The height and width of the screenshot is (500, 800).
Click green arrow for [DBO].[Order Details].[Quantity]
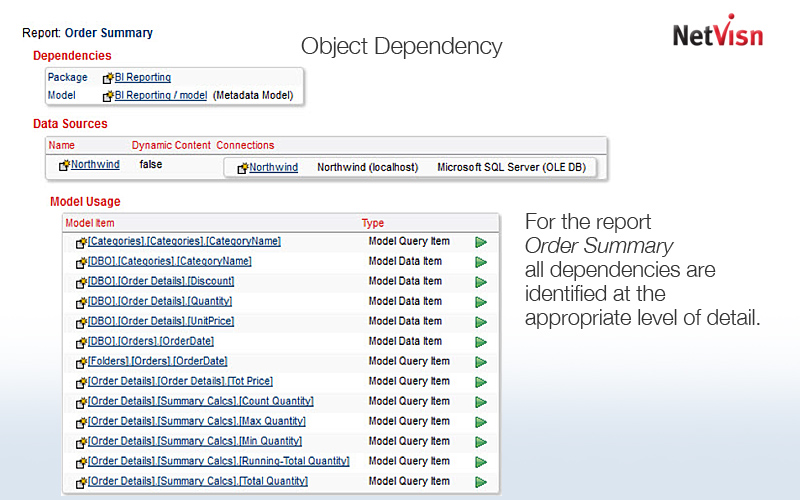[481, 302]
